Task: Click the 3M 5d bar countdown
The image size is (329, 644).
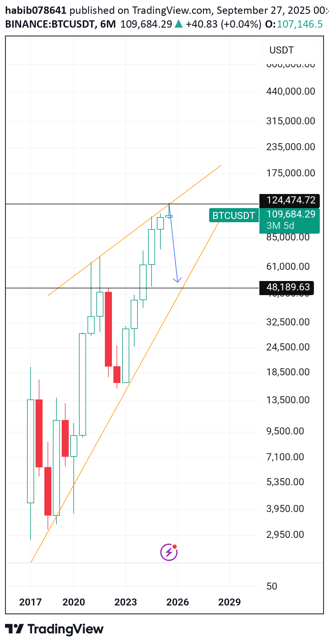Action: point(280,226)
